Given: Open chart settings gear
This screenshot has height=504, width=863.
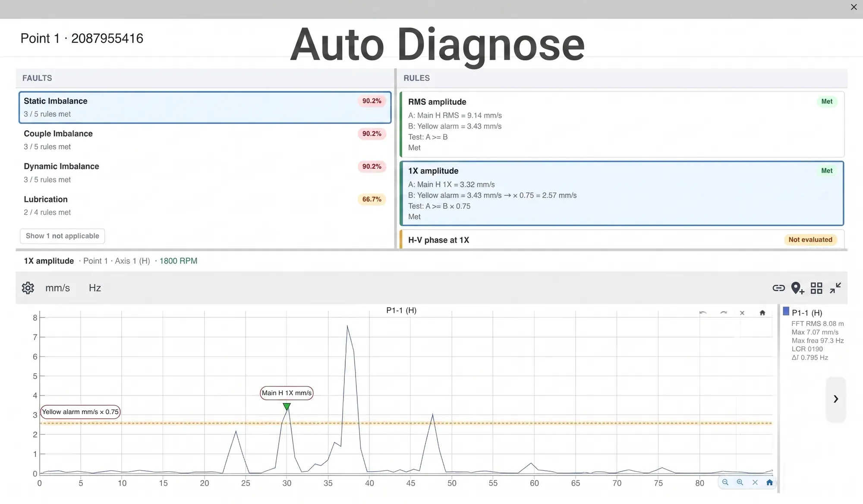Looking at the screenshot, I should pos(28,288).
